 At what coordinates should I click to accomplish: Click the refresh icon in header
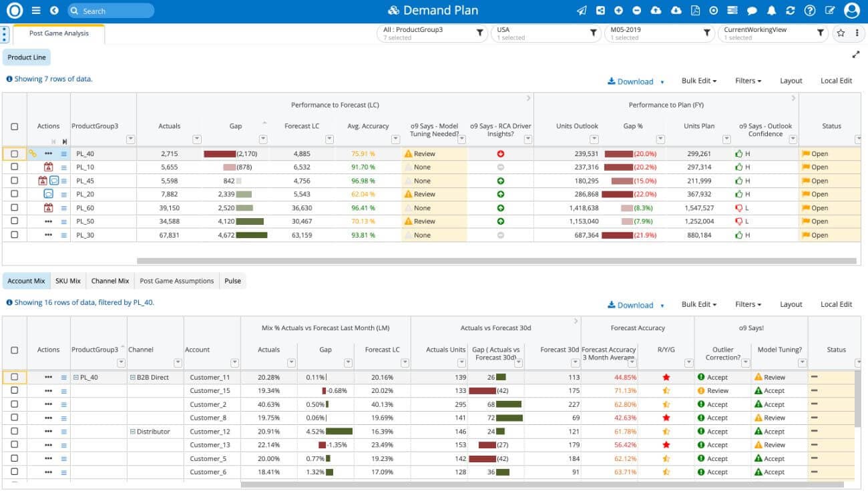[791, 11]
